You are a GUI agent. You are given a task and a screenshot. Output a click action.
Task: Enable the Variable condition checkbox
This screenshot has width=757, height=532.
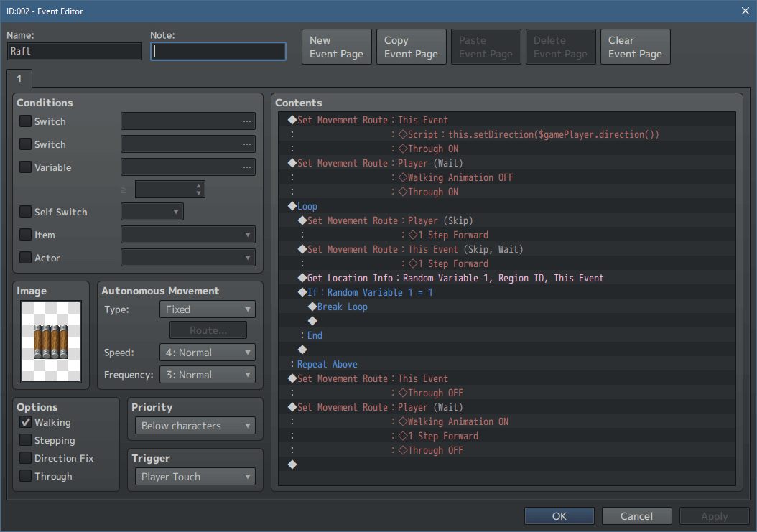pyautogui.click(x=26, y=167)
